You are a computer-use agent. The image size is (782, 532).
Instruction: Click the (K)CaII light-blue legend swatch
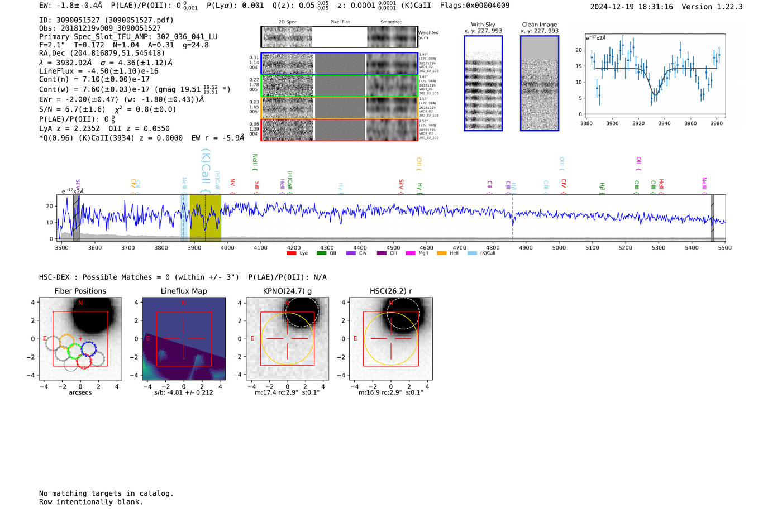[472, 253]
